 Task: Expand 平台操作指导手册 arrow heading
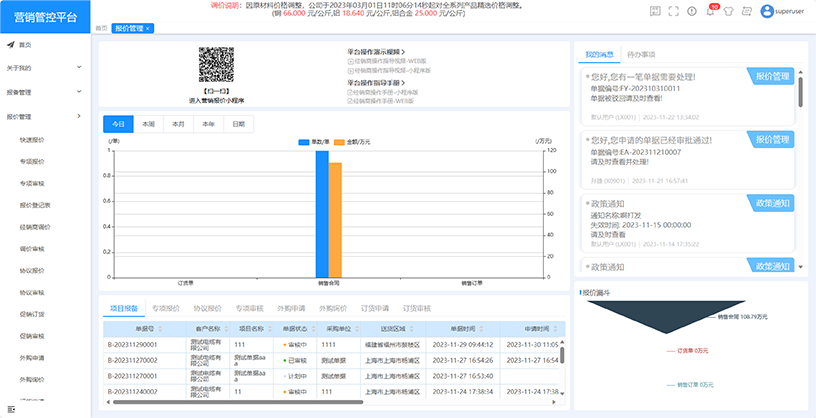pos(376,83)
